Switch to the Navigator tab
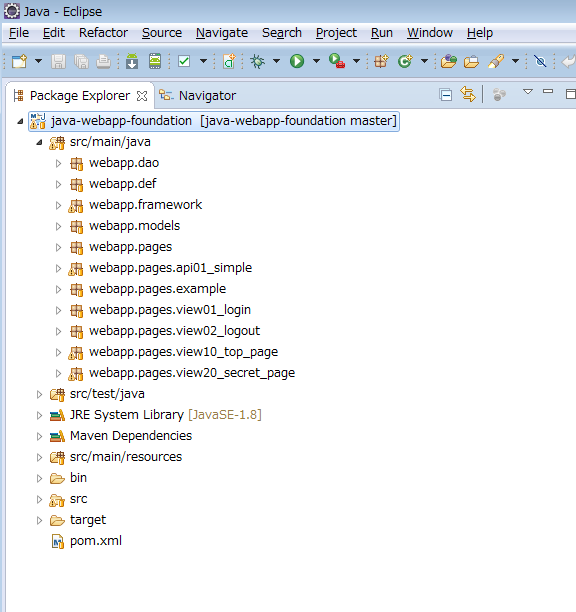576x612 pixels. coord(198,96)
